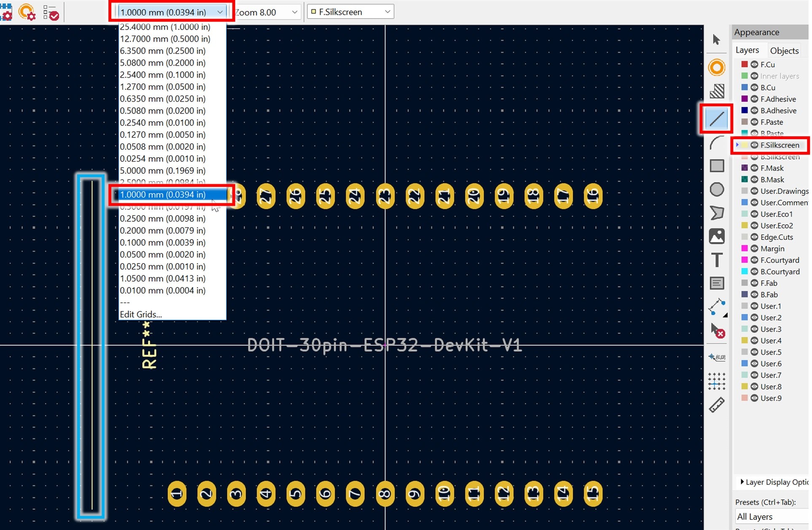This screenshot has height=530, width=812.
Task: Toggle visibility of F.Cu layer
Action: point(754,65)
